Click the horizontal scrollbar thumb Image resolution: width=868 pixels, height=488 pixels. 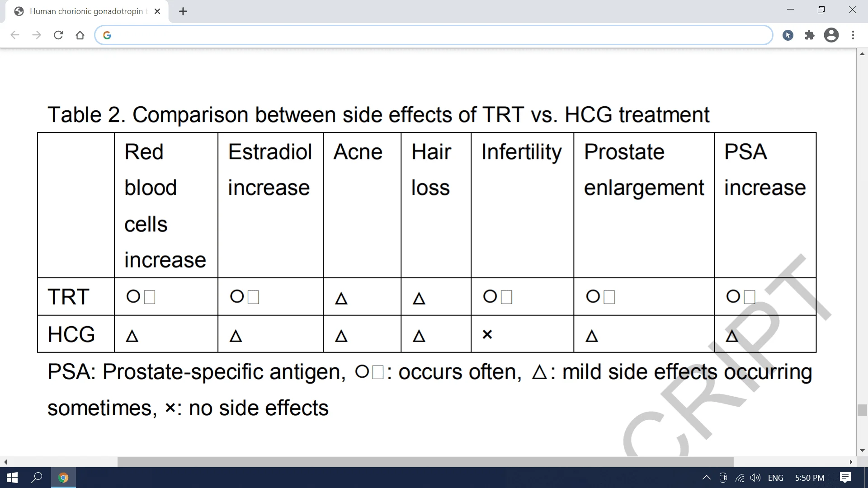[425, 462]
